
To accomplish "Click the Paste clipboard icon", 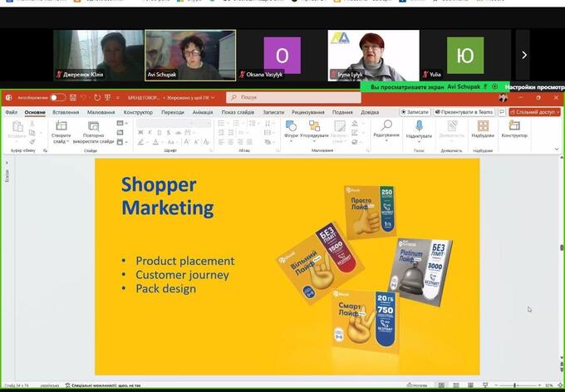I will click(17, 127).
